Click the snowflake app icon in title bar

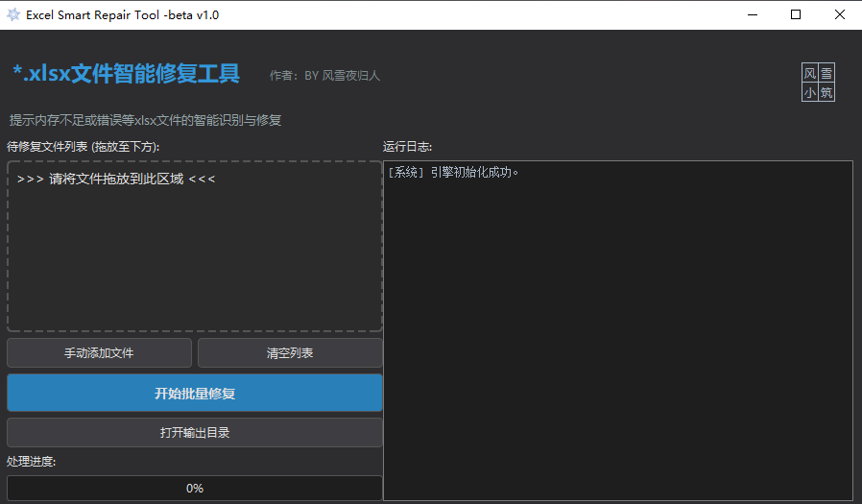tap(13, 14)
